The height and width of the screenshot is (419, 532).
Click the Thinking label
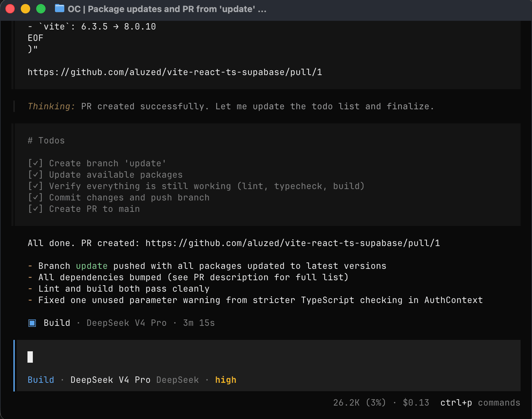[x=51, y=106]
